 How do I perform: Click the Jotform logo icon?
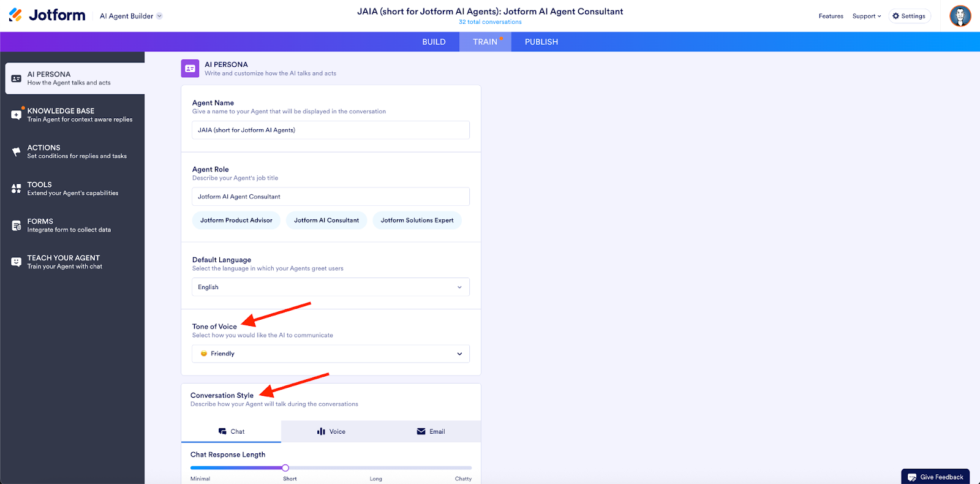(x=15, y=15)
